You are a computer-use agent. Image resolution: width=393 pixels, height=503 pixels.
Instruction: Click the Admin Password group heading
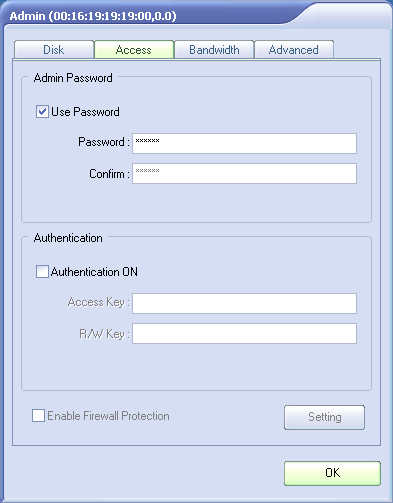tap(73, 78)
